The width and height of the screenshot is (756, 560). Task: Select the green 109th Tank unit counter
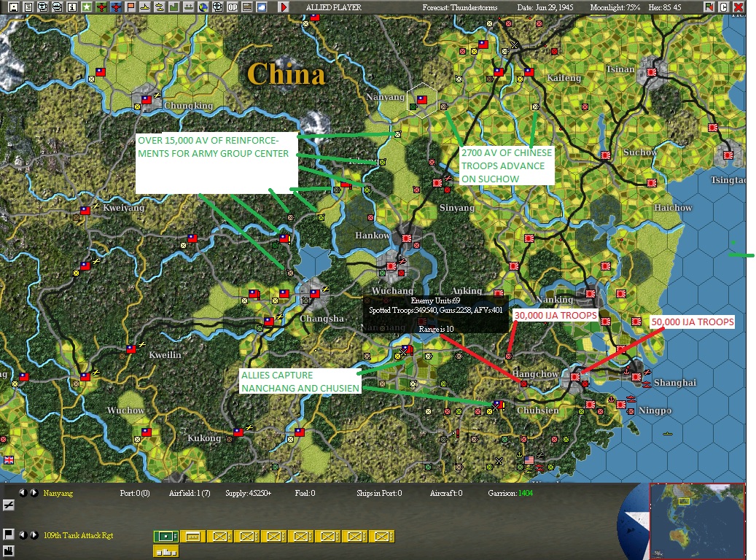pyautogui.click(x=166, y=537)
